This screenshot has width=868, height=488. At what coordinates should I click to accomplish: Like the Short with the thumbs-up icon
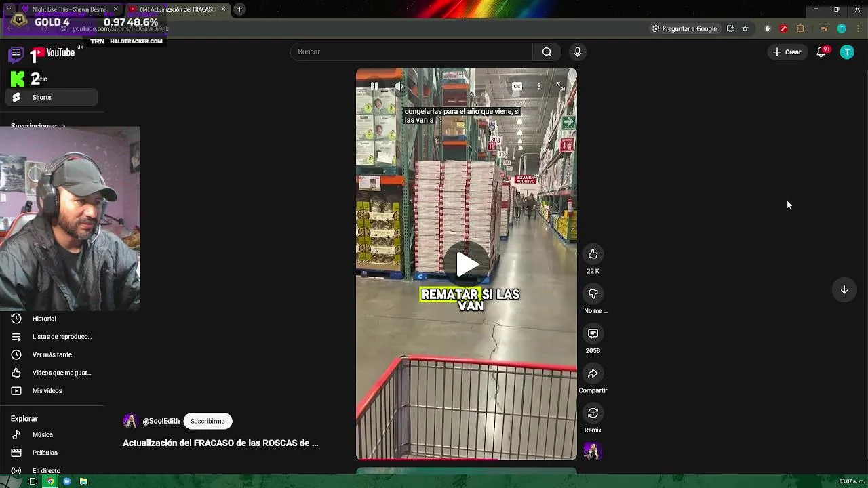[593, 254]
